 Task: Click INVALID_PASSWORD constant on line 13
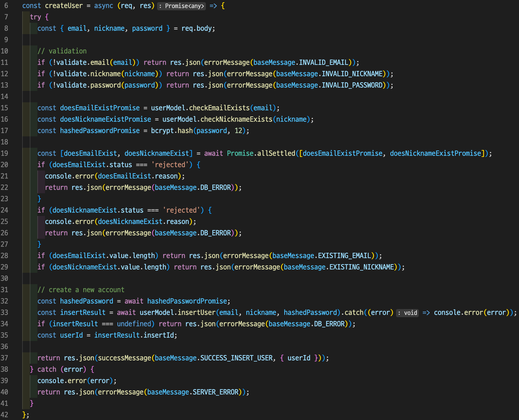[352, 85]
